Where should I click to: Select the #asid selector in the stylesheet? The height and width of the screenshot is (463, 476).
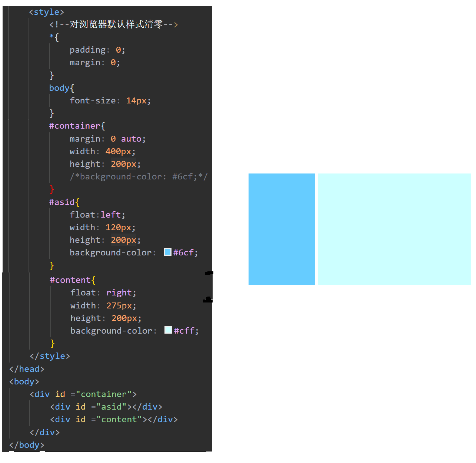click(62, 202)
